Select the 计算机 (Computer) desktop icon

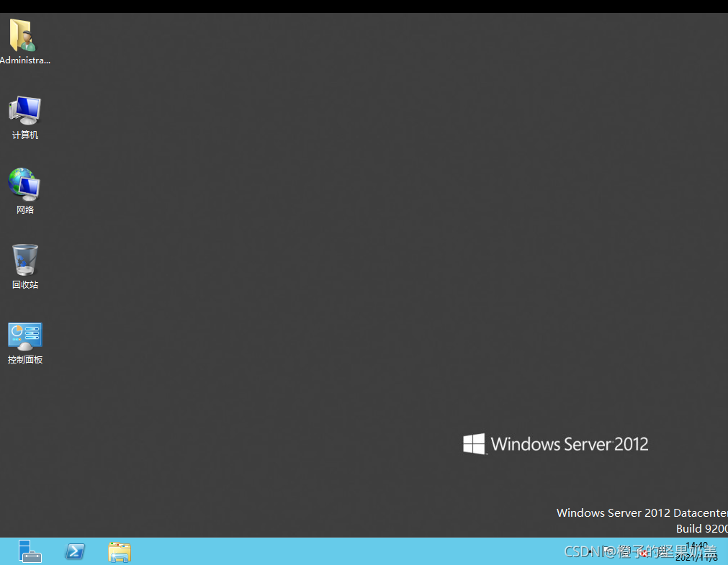[25, 118]
